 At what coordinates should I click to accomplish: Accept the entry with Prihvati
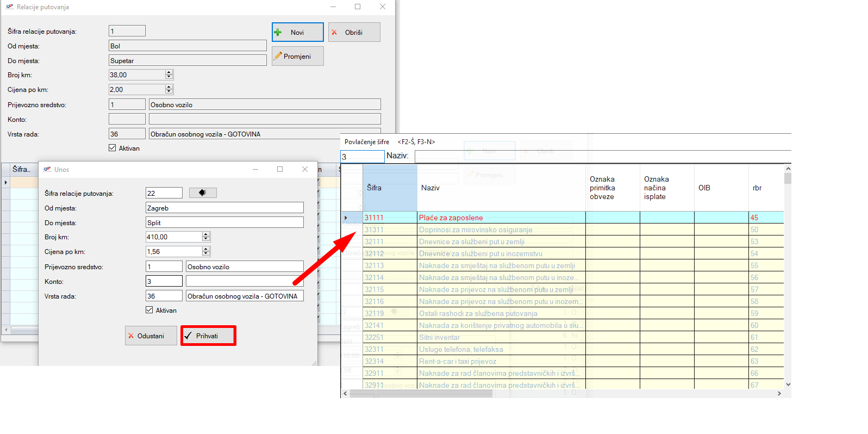point(208,336)
